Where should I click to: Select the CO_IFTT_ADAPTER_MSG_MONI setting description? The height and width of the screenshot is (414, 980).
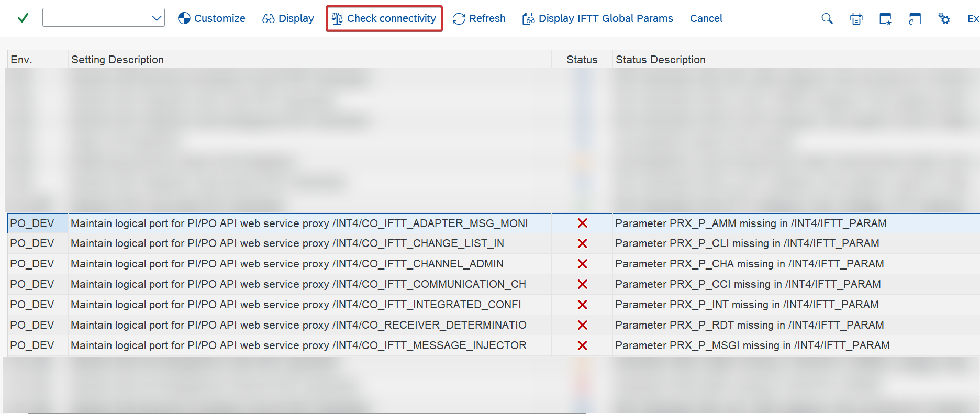coord(309,223)
